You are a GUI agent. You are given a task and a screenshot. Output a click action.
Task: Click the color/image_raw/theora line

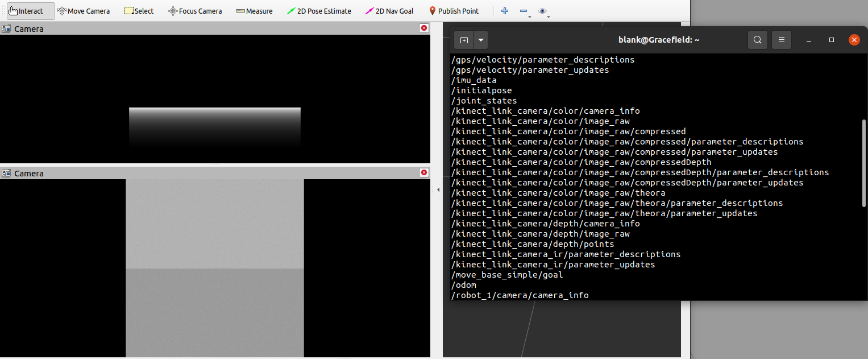558,193
